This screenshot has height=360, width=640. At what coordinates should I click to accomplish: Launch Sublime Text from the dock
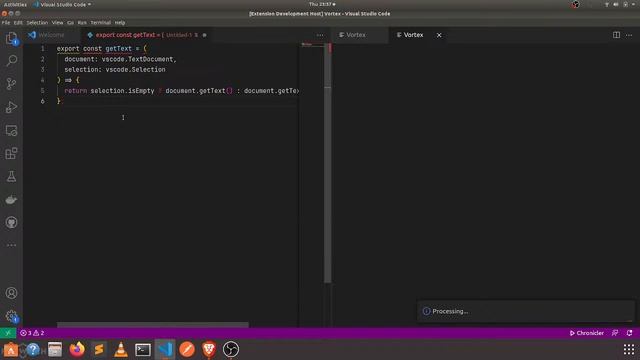pyautogui.click(x=99, y=349)
